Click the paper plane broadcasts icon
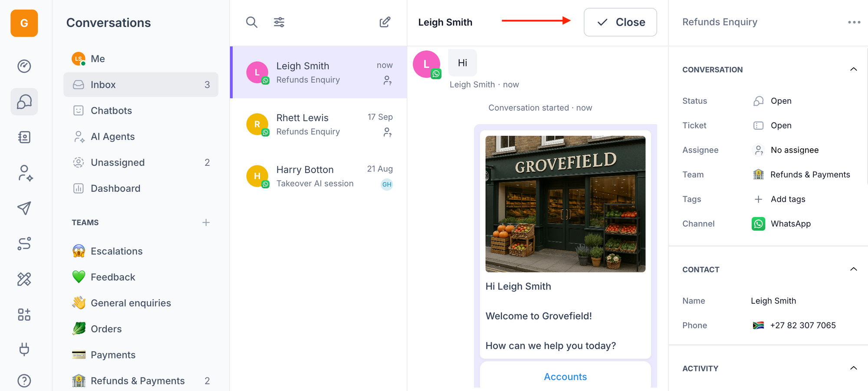 coord(24,208)
